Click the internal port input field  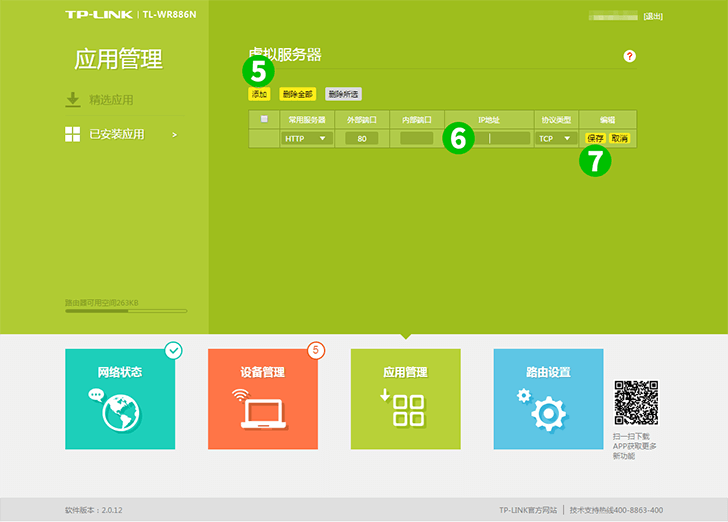click(416, 138)
